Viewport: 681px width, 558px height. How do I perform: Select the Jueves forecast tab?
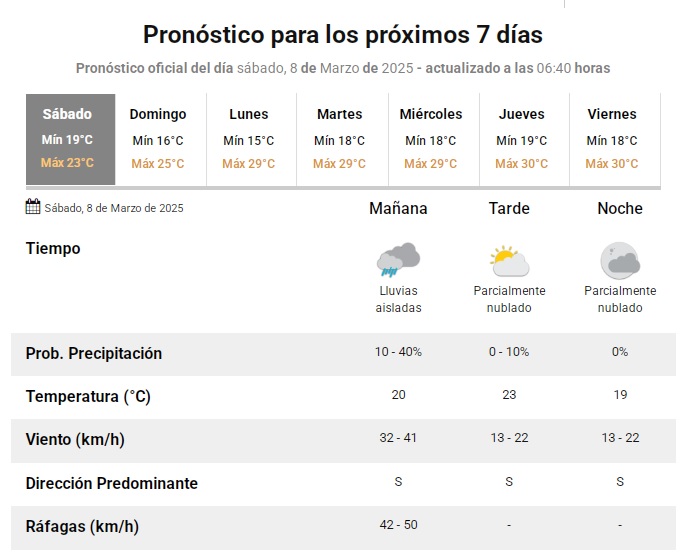click(521, 139)
